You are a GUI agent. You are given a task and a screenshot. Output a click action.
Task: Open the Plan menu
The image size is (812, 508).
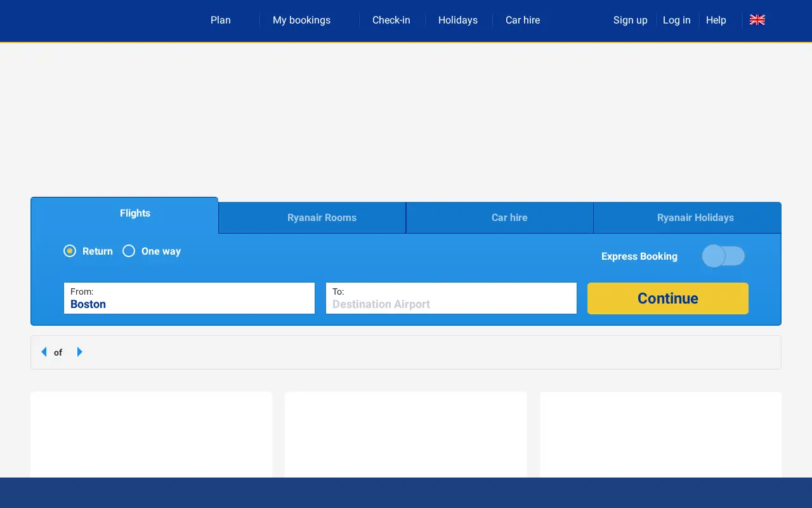pyautogui.click(x=221, y=20)
